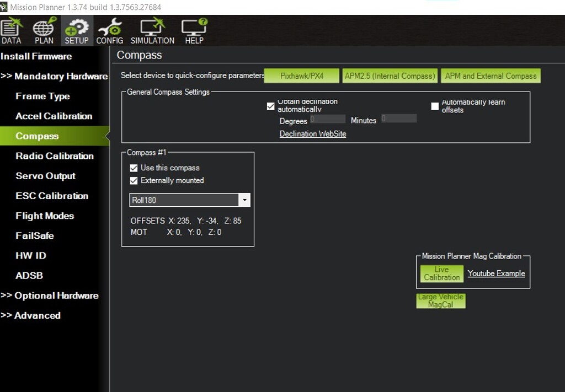Viewport: 565px width, 392px height.
Task: Expand the Advanced section
Action: pyautogui.click(x=34, y=315)
